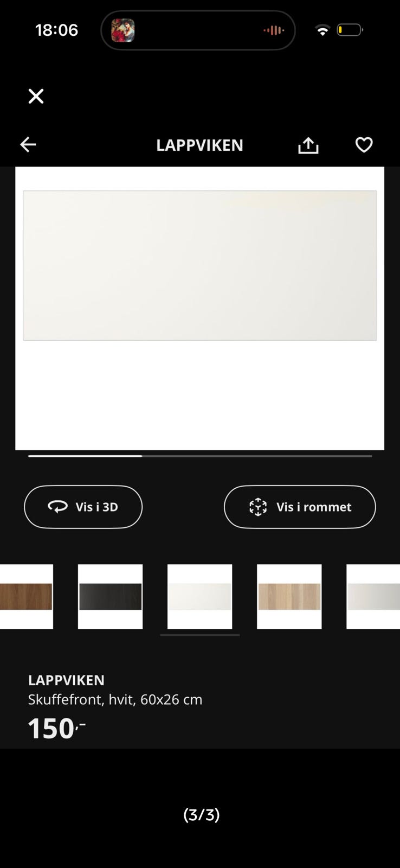Select the grey drawer front variant
Image resolution: width=400 pixels, height=868 pixels.
click(x=373, y=597)
